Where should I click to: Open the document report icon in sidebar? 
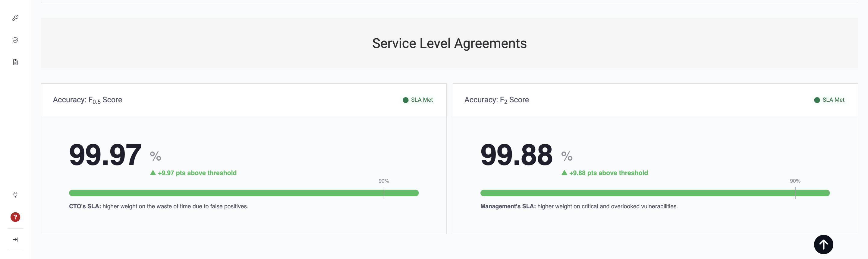[15, 62]
